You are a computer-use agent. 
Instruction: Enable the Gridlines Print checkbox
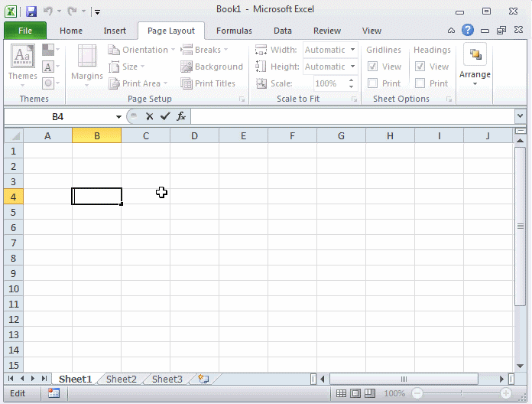click(x=373, y=83)
